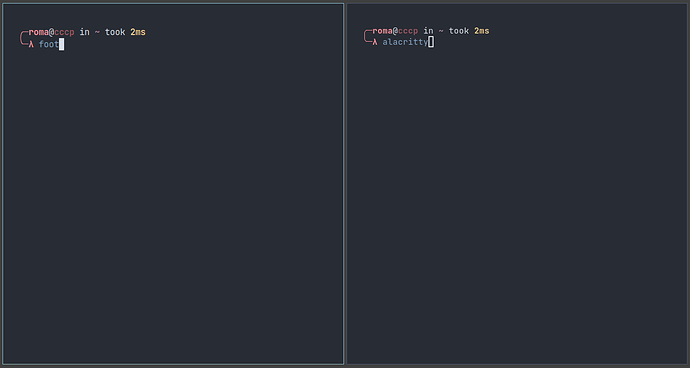
Task: Click the lambda prompt symbol in right terminal
Action: pos(375,42)
